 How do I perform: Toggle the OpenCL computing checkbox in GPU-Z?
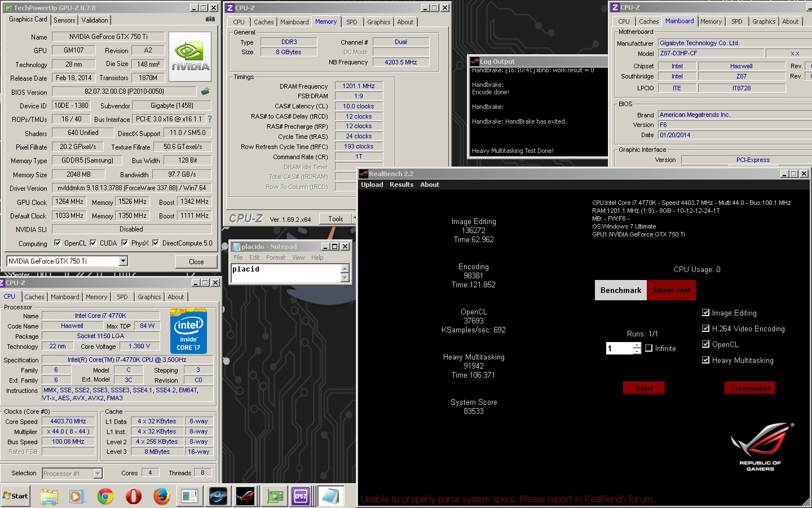(58, 243)
